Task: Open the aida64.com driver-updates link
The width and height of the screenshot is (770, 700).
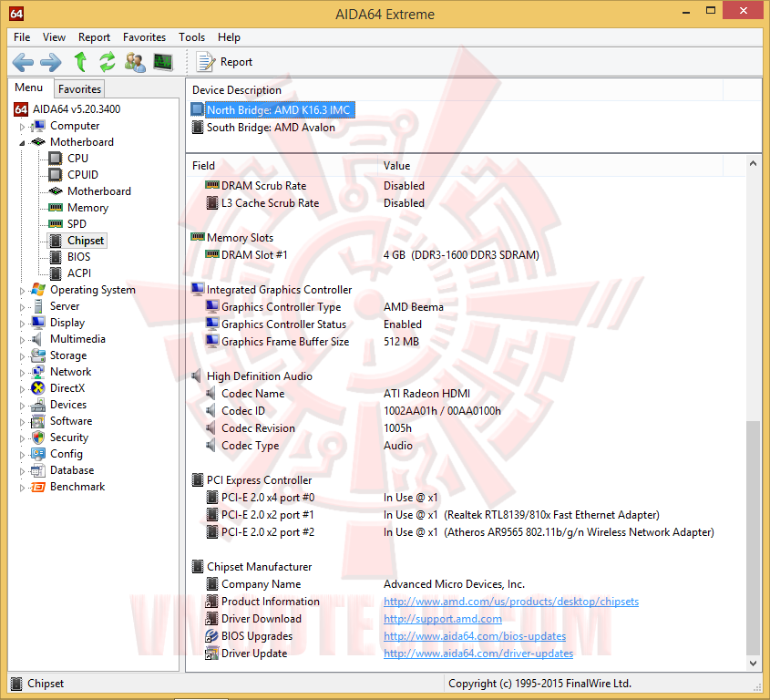Action: [x=478, y=654]
